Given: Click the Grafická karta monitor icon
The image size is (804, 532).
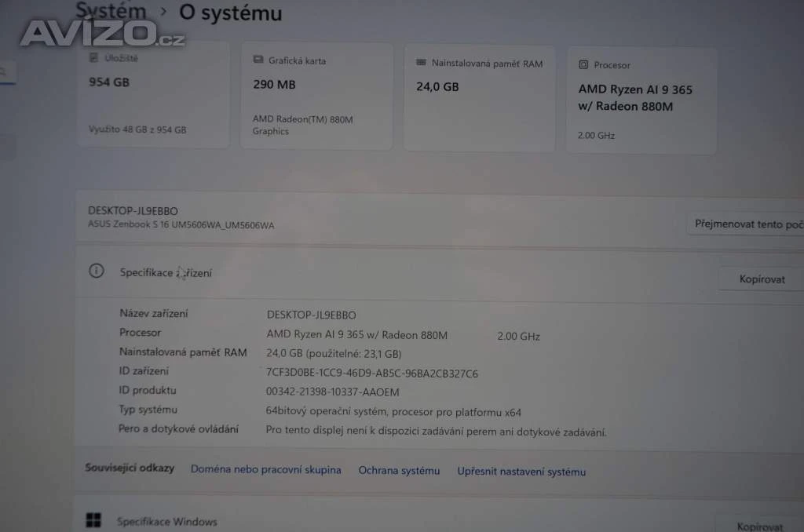Looking at the screenshot, I should (258, 60).
